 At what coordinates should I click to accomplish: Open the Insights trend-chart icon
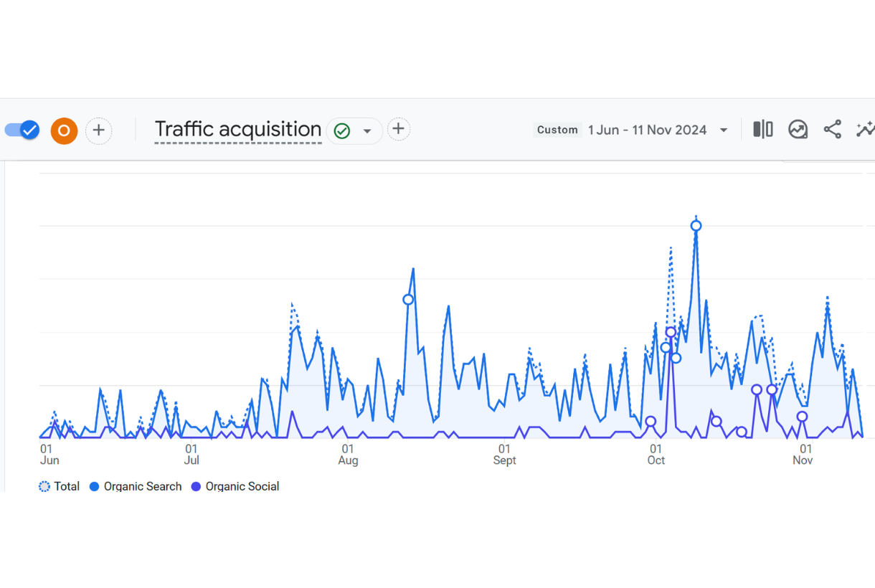(798, 129)
